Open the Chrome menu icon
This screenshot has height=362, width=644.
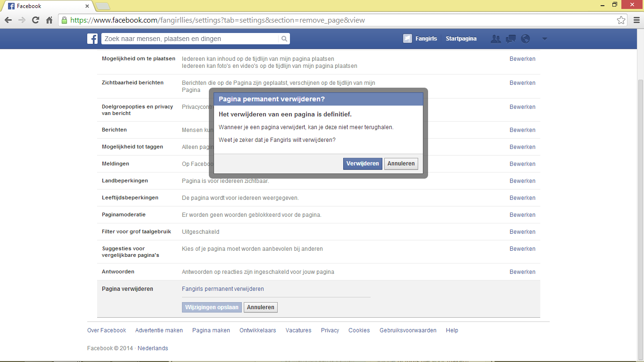tap(635, 20)
